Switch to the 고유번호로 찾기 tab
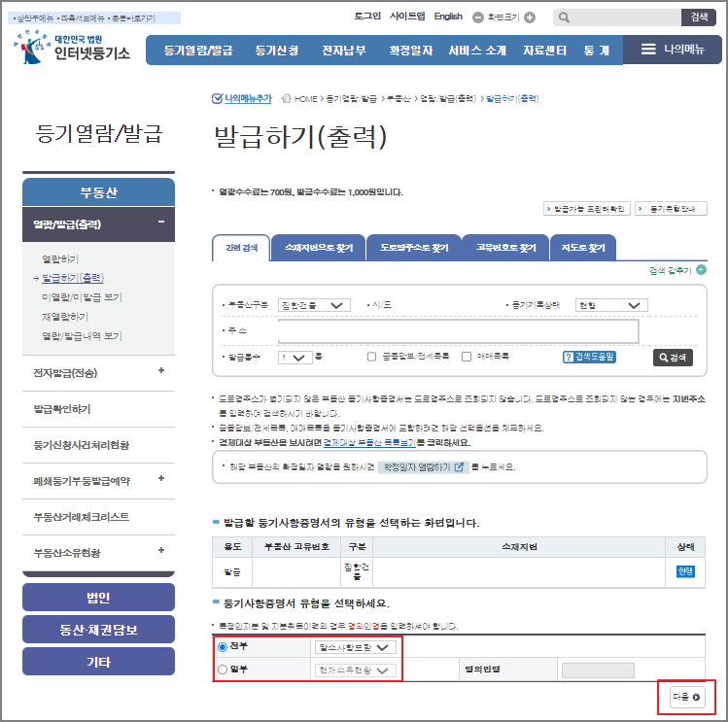 coord(506,248)
